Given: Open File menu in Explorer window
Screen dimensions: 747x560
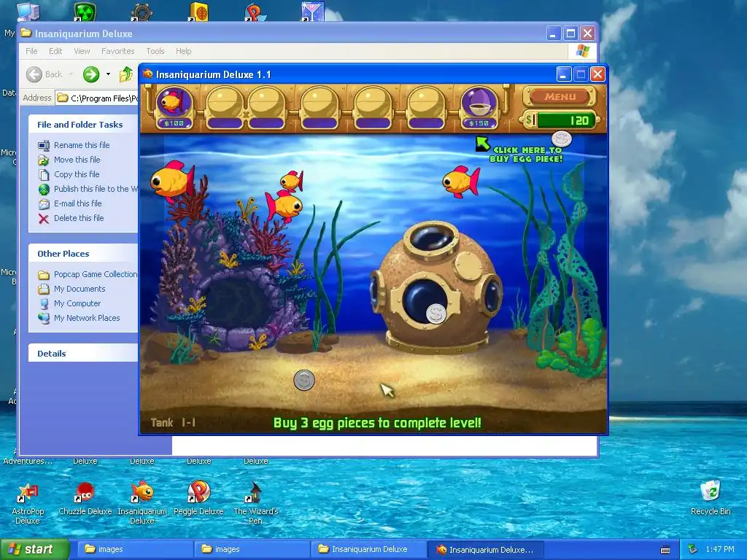Looking at the screenshot, I should pos(31,51).
